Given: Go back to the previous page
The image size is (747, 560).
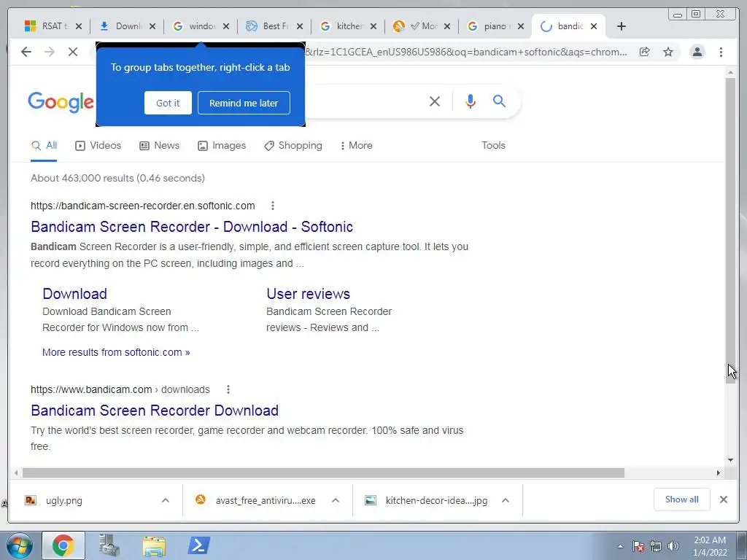Looking at the screenshot, I should pyautogui.click(x=26, y=52).
